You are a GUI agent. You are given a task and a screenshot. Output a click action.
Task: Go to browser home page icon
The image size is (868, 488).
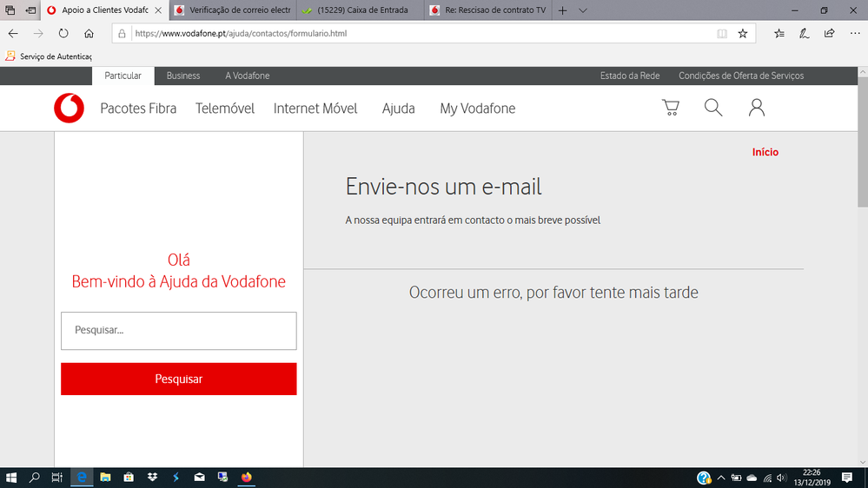click(89, 34)
